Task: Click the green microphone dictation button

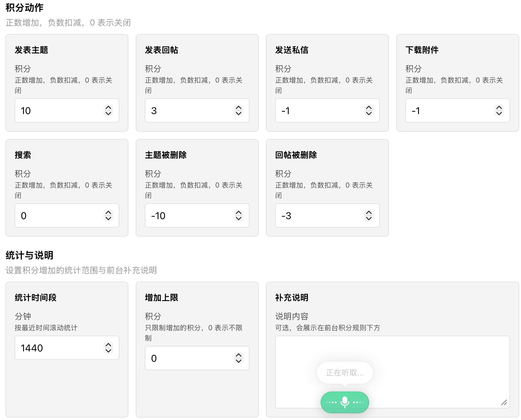Action: pos(345,402)
